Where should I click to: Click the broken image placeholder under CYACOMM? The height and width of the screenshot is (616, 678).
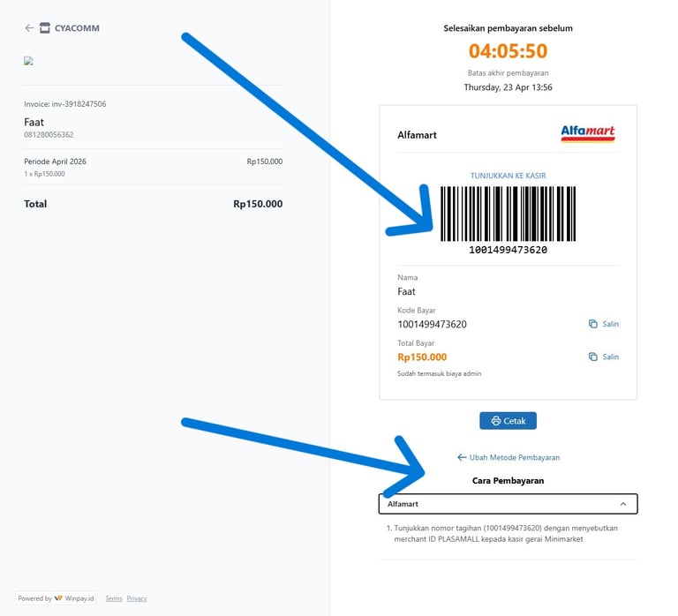tap(28, 62)
